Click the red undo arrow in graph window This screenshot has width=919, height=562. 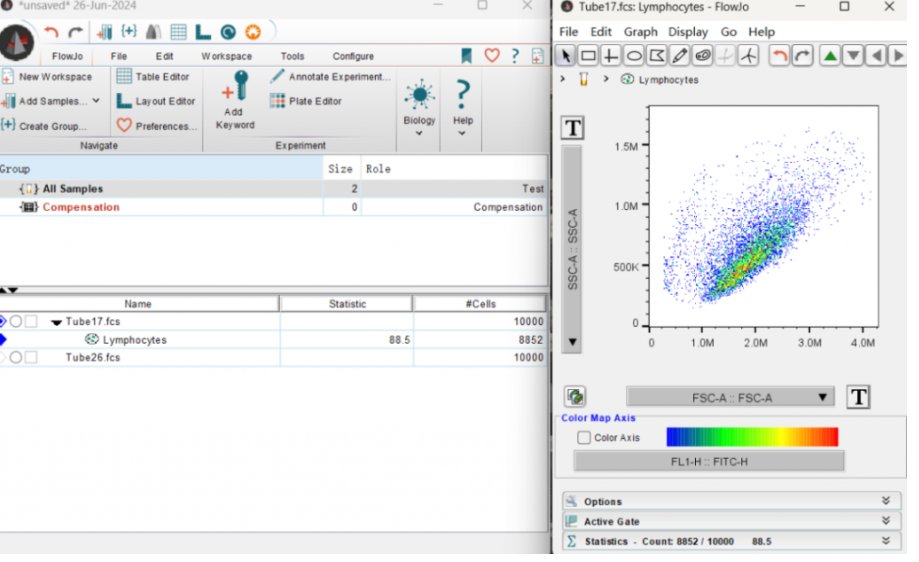(780, 56)
